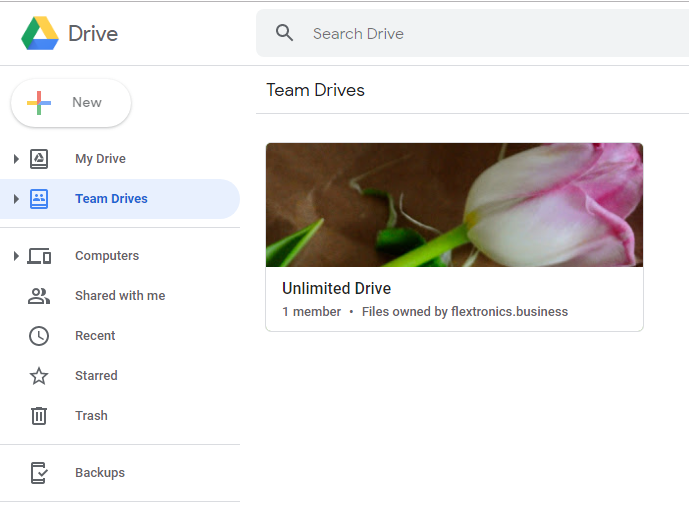689x520 pixels.
Task: View Recent files
Action: (x=120, y=336)
